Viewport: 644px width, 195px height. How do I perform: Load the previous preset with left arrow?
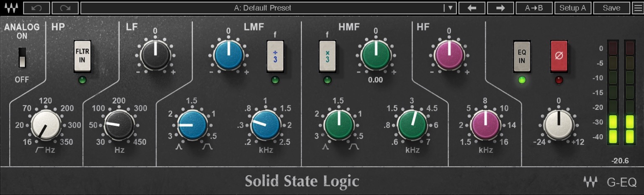click(x=472, y=8)
